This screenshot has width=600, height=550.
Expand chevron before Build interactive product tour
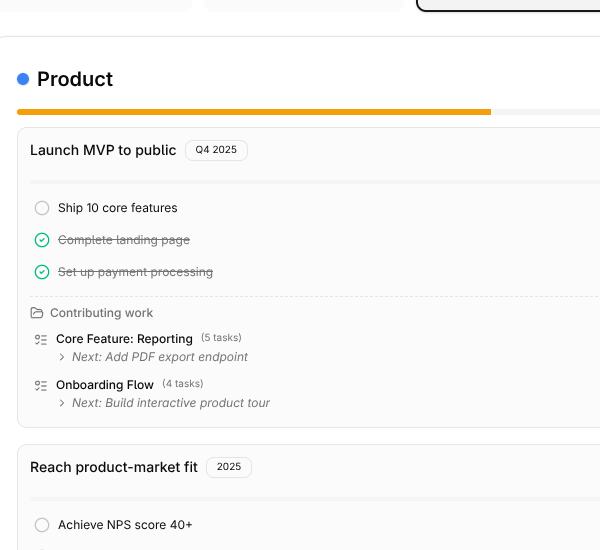62,403
